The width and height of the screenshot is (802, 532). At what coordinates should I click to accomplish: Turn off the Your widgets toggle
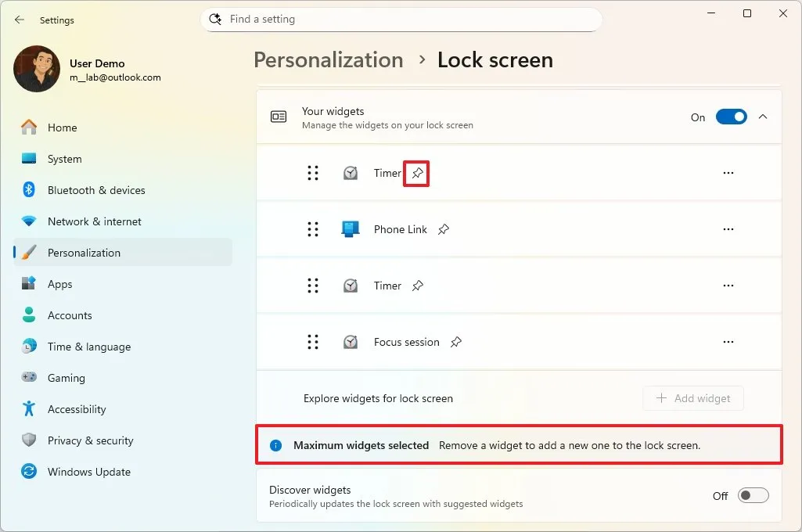coord(731,116)
